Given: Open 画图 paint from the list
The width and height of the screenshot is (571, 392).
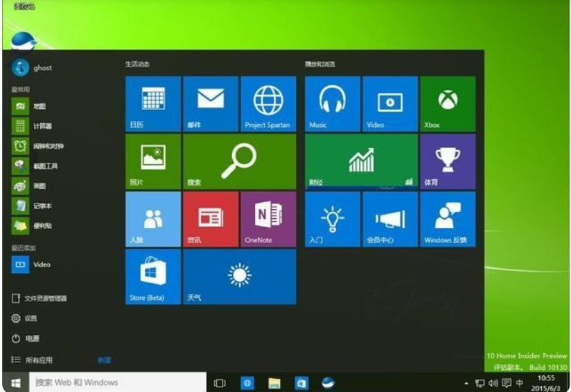Looking at the screenshot, I should click(x=29, y=186).
